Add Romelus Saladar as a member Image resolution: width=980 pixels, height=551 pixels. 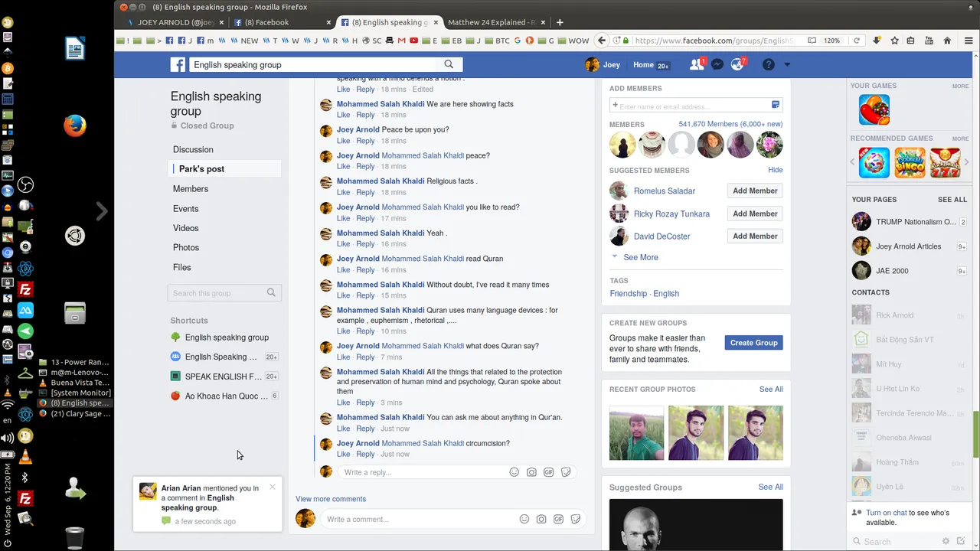click(x=755, y=191)
